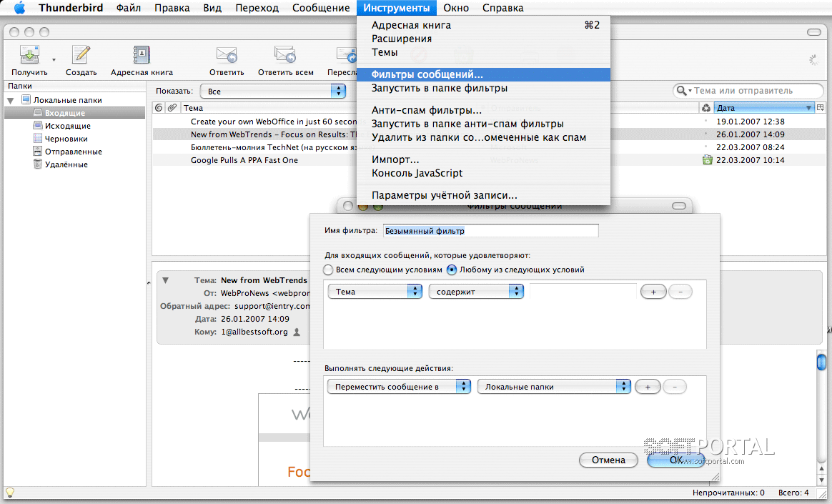Image resolution: width=832 pixels, height=504 pixels.
Task: Collapse the Локальные папки tree triangle
Action: [x=10, y=100]
